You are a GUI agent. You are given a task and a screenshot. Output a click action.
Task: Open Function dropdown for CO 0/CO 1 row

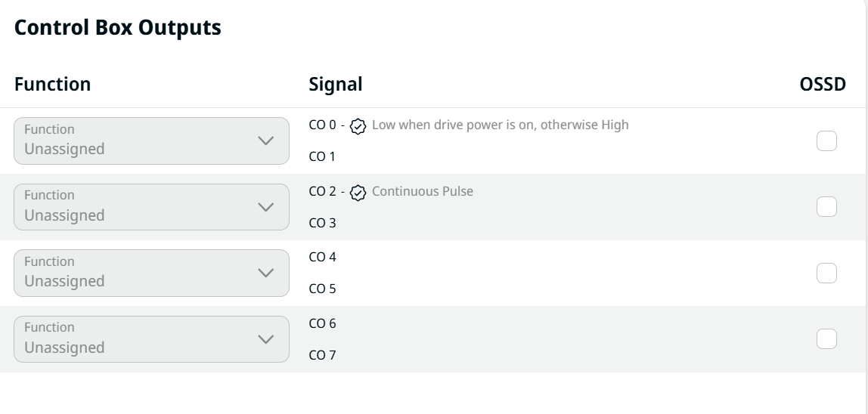pyautogui.click(x=151, y=141)
